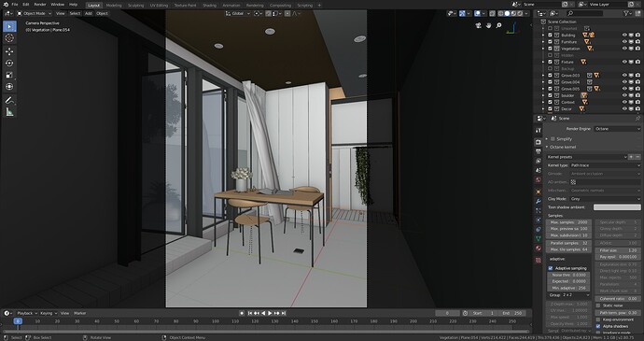Click Toon shadow ambient color swatch
The width and height of the screenshot is (644, 341).
[617, 207]
